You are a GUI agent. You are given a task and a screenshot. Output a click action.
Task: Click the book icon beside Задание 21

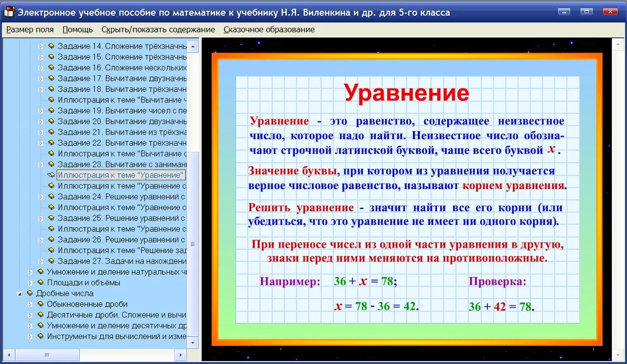51,132
